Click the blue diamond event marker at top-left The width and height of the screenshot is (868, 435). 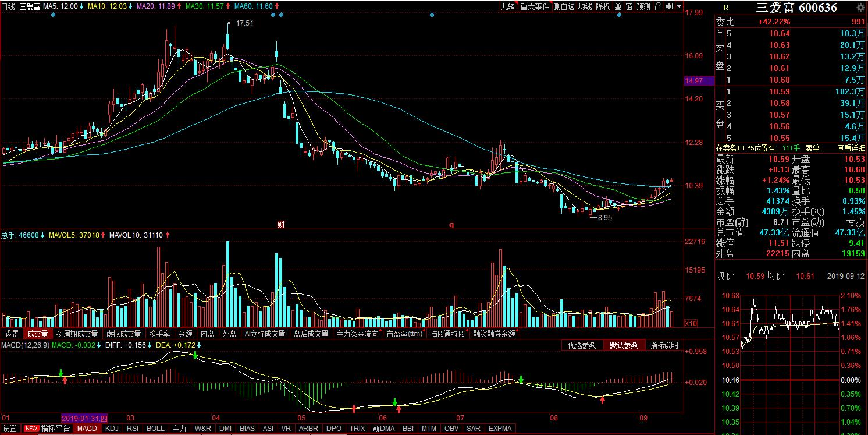coord(54,15)
